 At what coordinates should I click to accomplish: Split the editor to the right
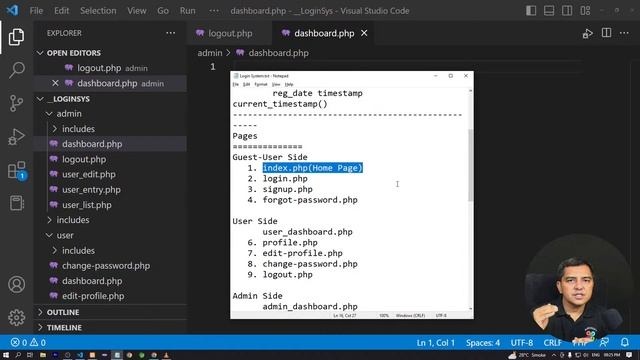click(x=607, y=33)
